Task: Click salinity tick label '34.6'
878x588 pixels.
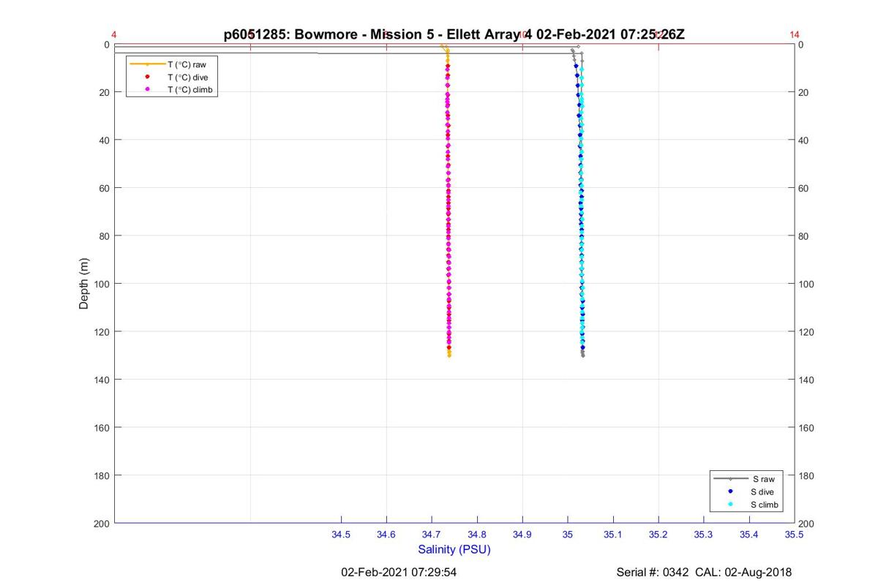Action: tap(386, 535)
